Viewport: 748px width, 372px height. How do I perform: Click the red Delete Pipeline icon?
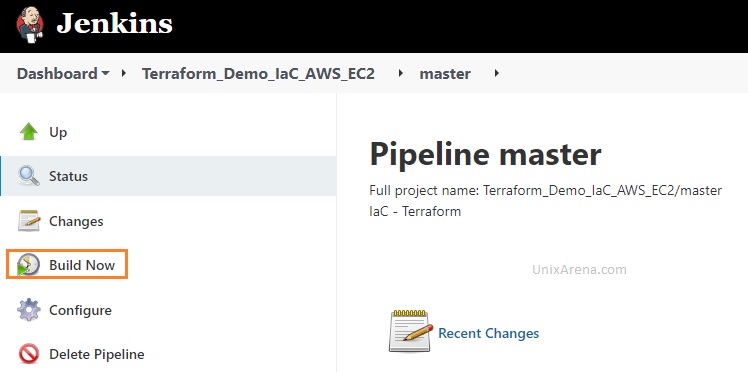click(x=29, y=354)
